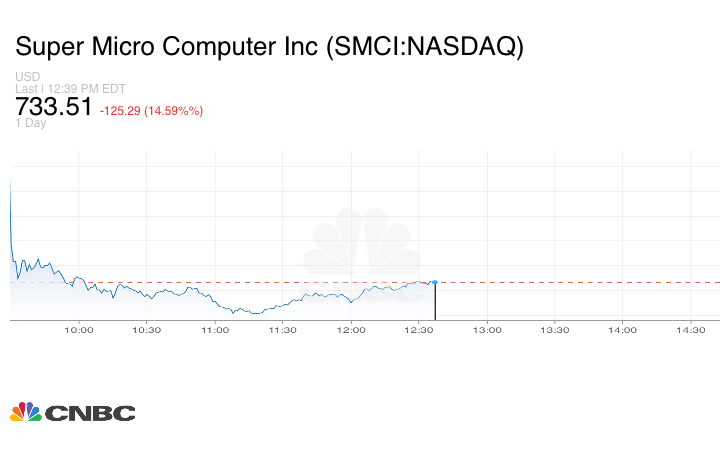Click the 11:00 time axis label
This screenshot has width=720, height=450.
click(x=215, y=330)
